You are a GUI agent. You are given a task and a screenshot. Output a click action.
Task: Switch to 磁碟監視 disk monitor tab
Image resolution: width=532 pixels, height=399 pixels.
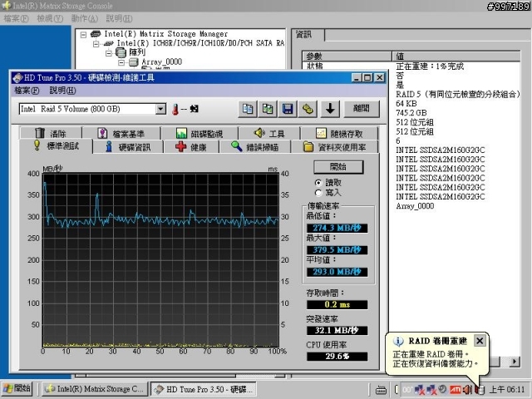pos(199,133)
